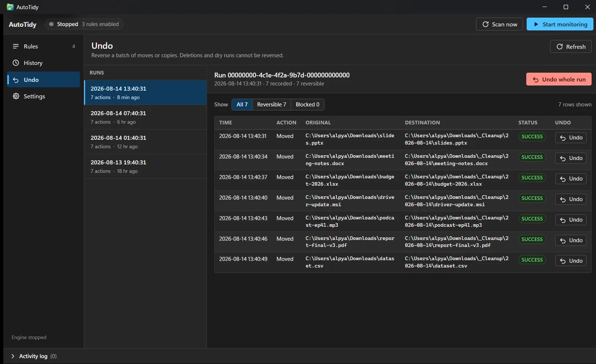Click the SUCCESS badge for slides.pptx
The height and width of the screenshot is (364, 596).
pyautogui.click(x=532, y=136)
